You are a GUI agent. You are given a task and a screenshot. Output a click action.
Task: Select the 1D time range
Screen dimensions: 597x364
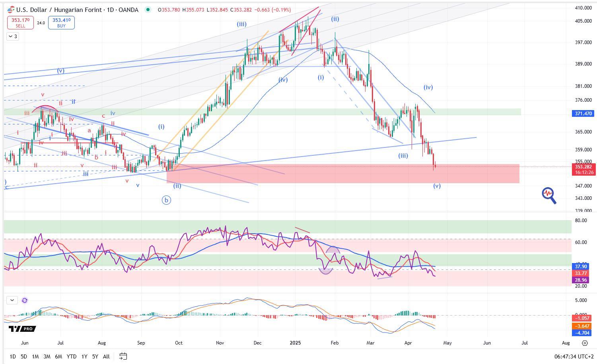(13, 356)
